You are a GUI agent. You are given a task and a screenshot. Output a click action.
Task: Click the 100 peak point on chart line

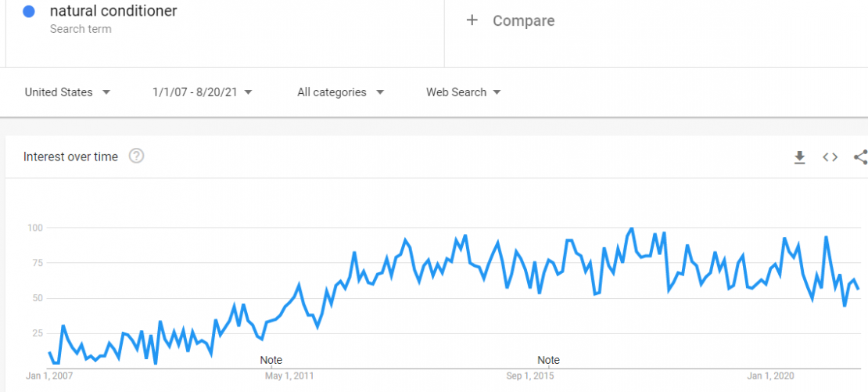[632, 228]
